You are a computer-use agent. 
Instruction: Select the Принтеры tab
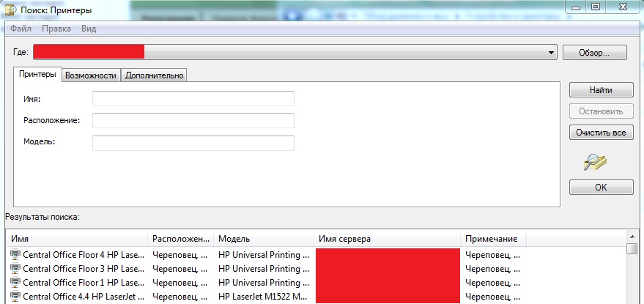(x=37, y=75)
